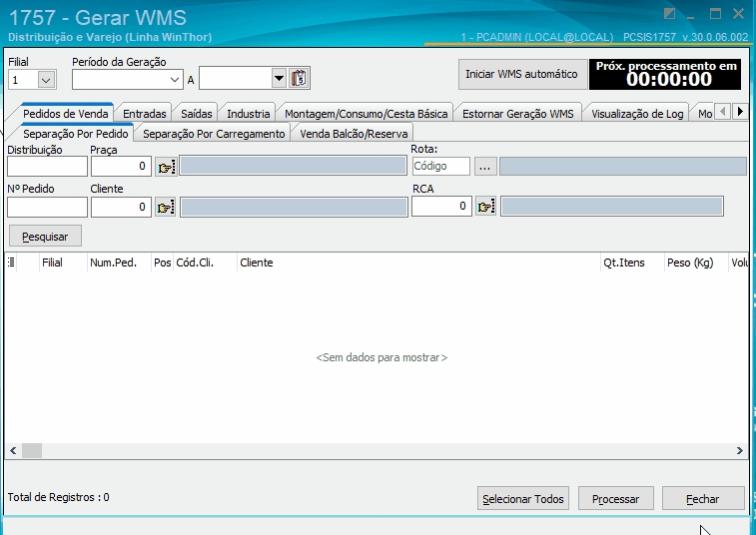756x535 pixels.
Task: Click the Distribuição input field
Action: 47,167
